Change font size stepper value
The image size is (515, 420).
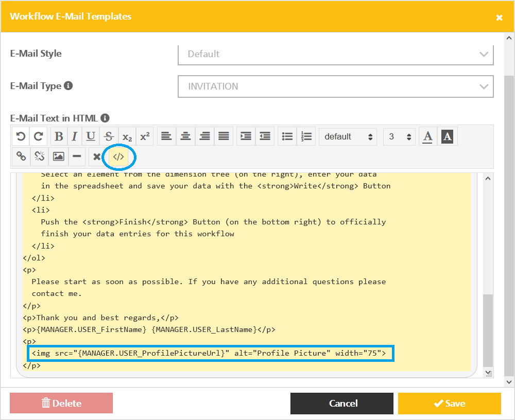pyautogui.click(x=399, y=137)
